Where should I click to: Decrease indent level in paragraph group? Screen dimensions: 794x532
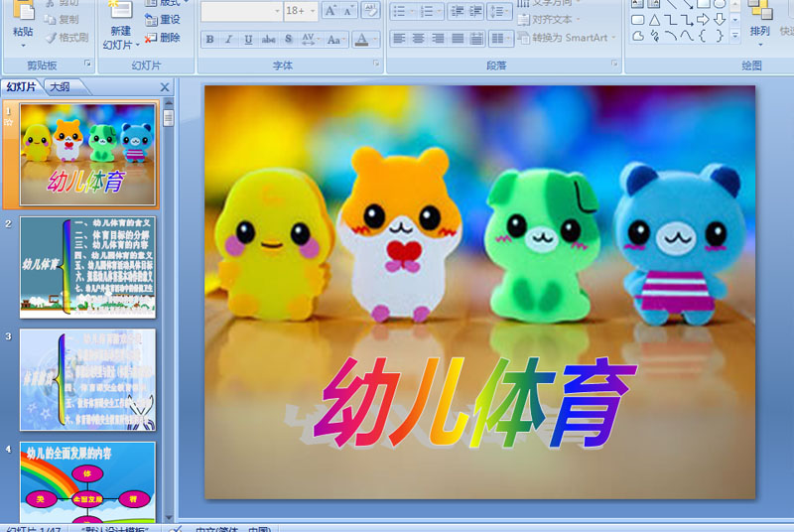pyautogui.click(x=458, y=11)
